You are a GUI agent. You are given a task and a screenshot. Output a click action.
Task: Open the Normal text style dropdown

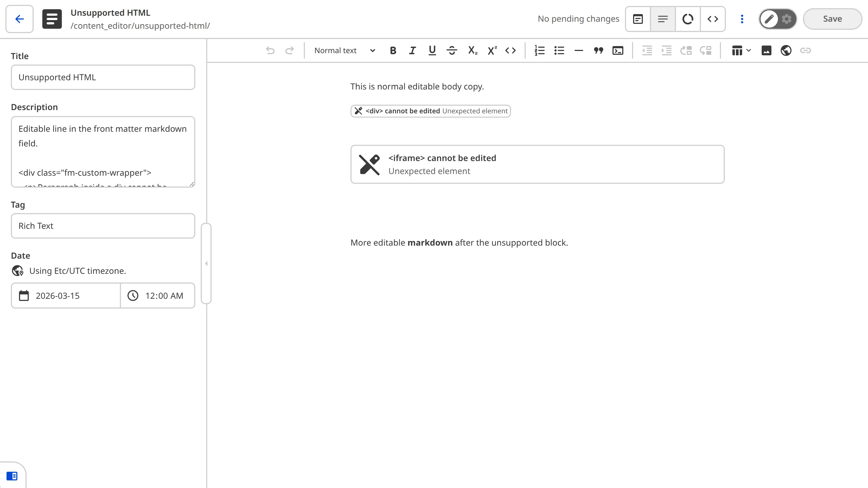click(344, 50)
